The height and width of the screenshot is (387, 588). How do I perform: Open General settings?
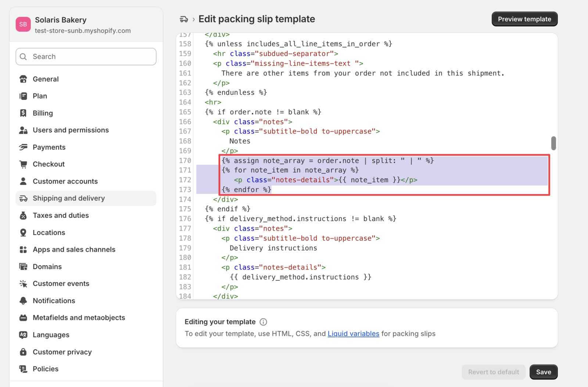[86, 79]
